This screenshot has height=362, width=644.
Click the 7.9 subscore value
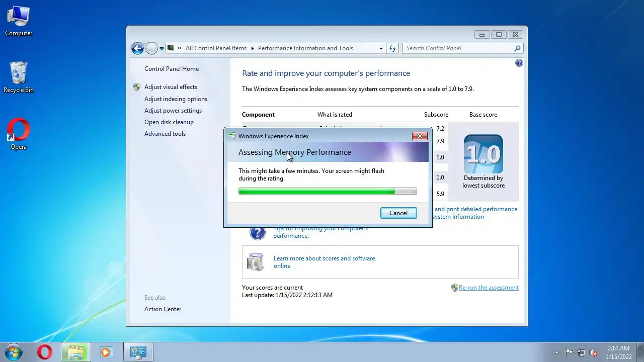[x=440, y=141]
